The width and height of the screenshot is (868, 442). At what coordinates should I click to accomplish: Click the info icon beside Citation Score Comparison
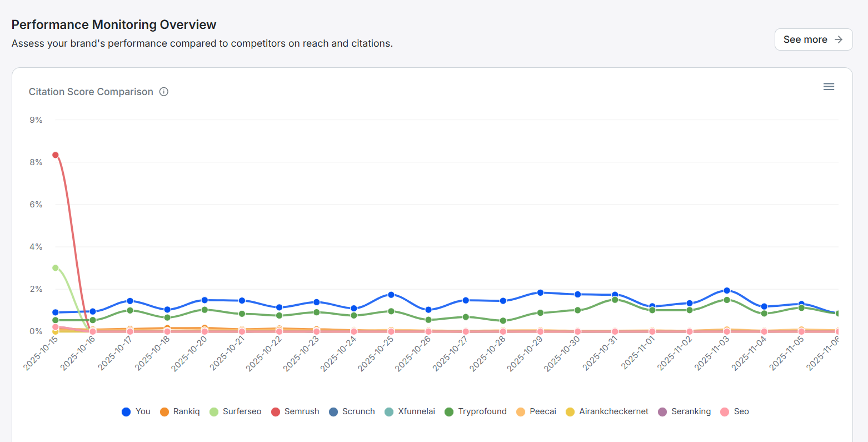click(x=164, y=92)
